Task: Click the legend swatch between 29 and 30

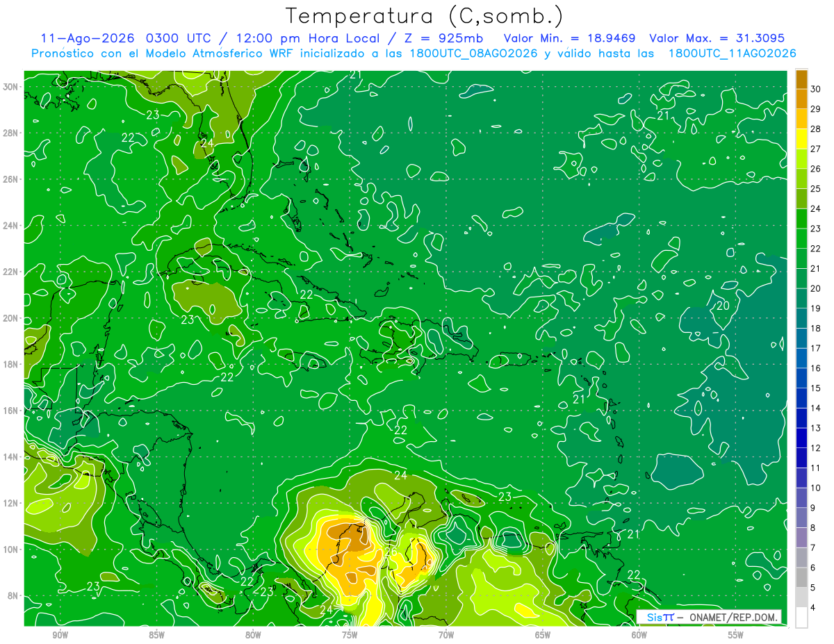Action: click(x=801, y=99)
